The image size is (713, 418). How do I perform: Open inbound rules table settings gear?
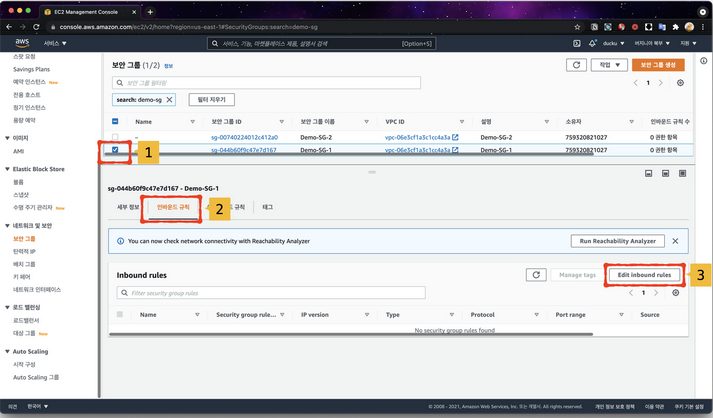(x=676, y=293)
